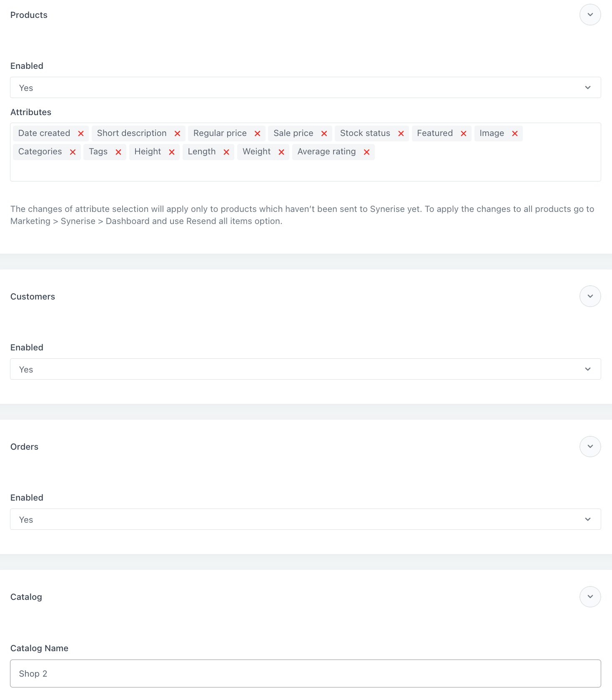
Task: Remove the Featured attribute
Action: pos(463,133)
